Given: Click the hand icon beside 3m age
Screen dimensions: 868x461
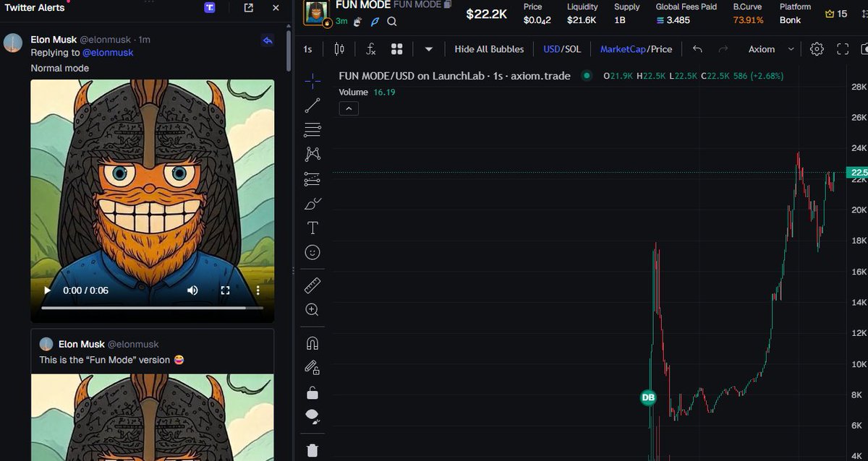Looking at the screenshot, I should 357,22.
